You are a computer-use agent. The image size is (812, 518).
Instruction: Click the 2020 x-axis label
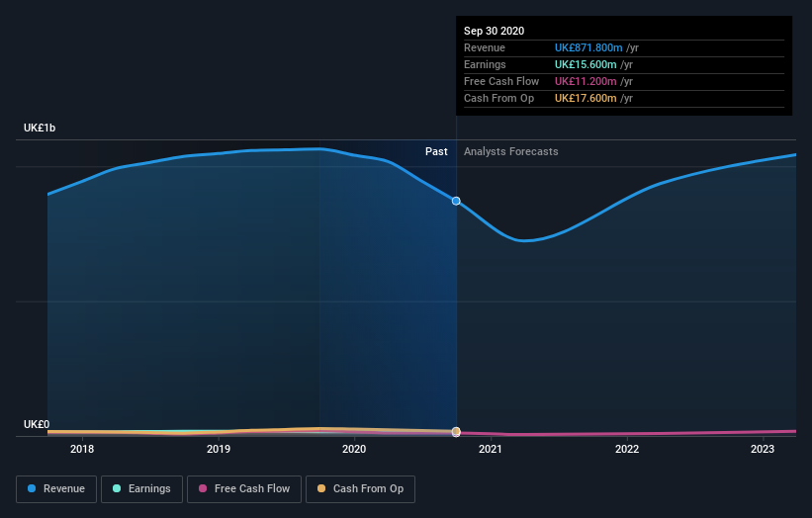pos(354,449)
